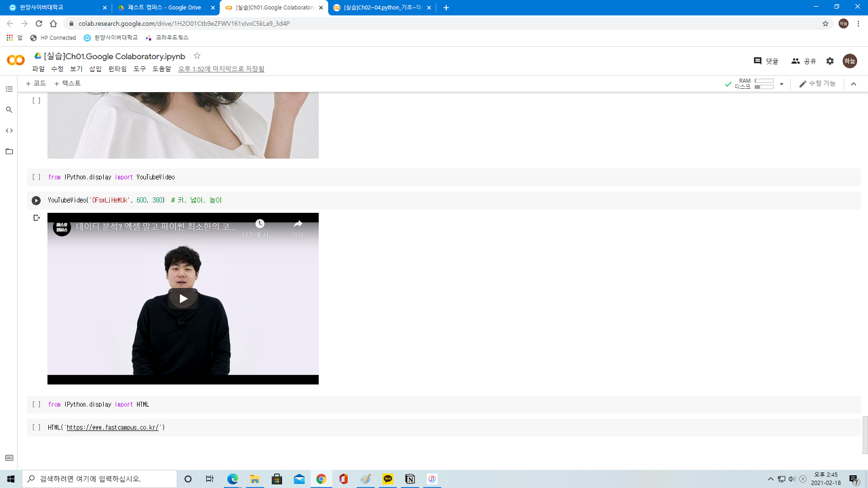The width and height of the screenshot is (868, 488).
Task: Click the browser address bar URL
Action: [184, 23]
